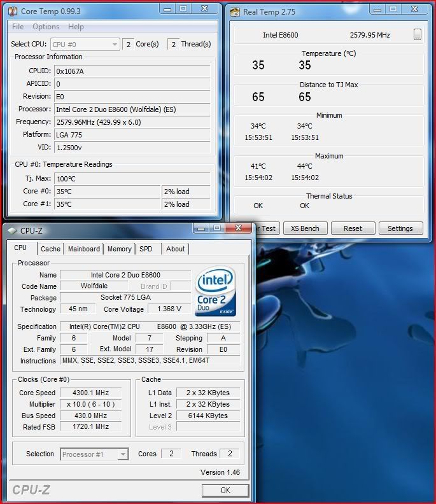Close the Core Temp window

coord(204,9)
